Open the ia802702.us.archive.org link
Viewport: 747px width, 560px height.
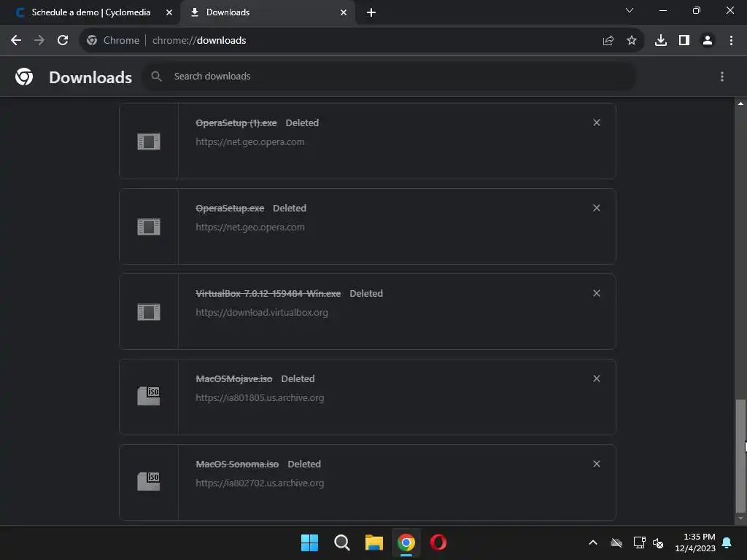click(260, 483)
